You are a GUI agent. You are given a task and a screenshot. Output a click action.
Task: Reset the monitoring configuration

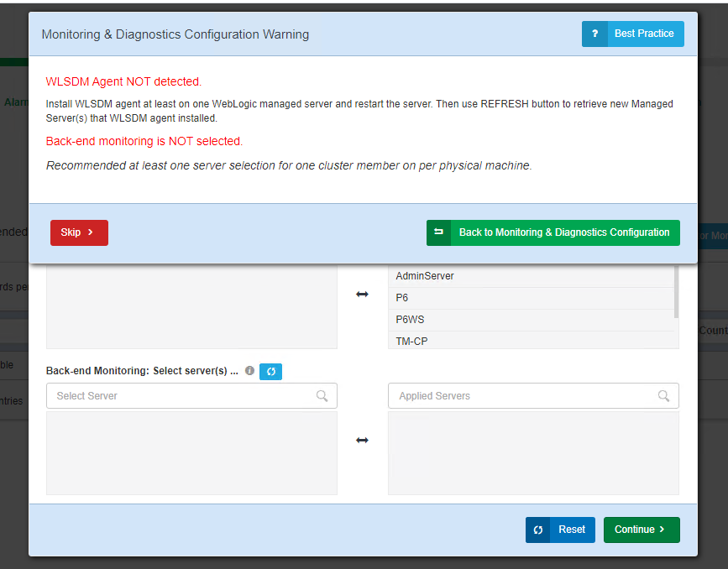tap(560, 530)
